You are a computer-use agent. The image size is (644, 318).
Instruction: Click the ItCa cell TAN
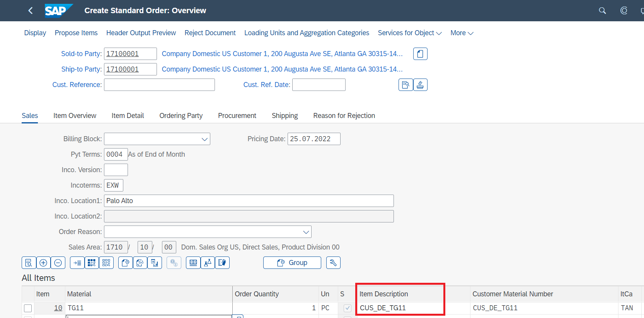pos(630,308)
